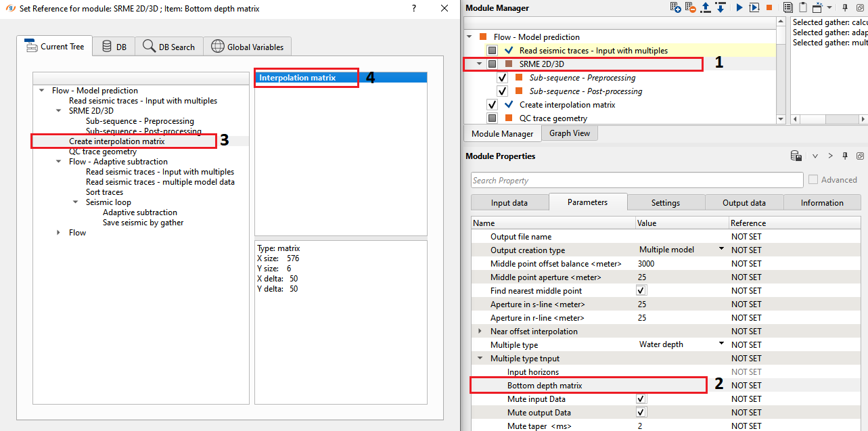
Task: Click the clipboard paste icon in toolbar
Action: (802, 7)
